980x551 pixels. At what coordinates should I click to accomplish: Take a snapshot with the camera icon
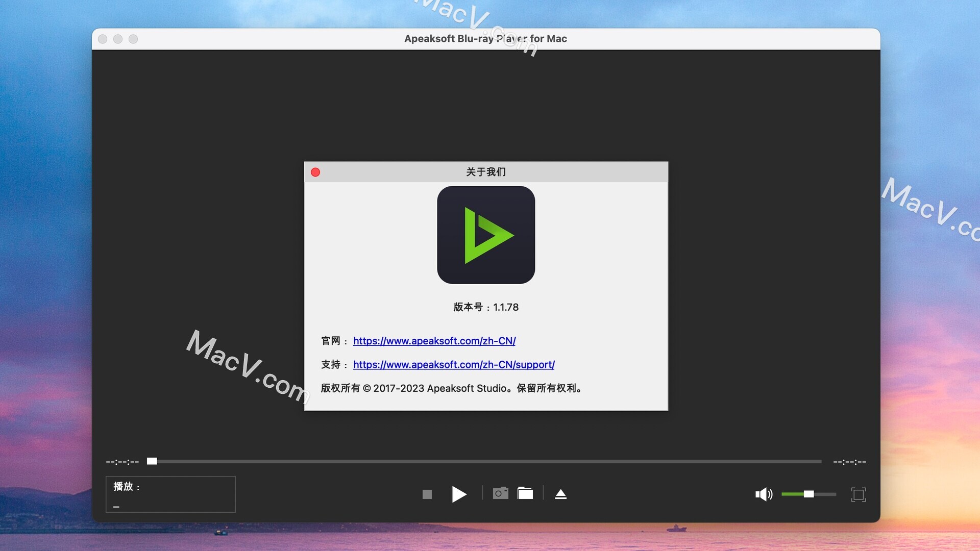pos(500,493)
